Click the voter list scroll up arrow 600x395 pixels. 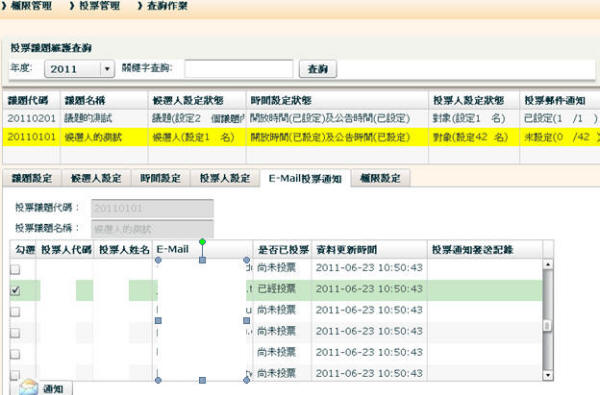pyautogui.click(x=548, y=264)
